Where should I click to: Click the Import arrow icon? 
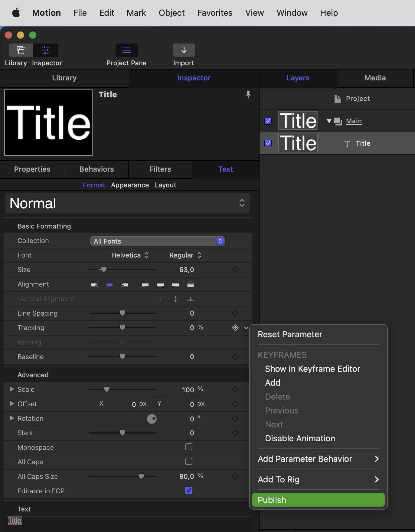click(184, 50)
